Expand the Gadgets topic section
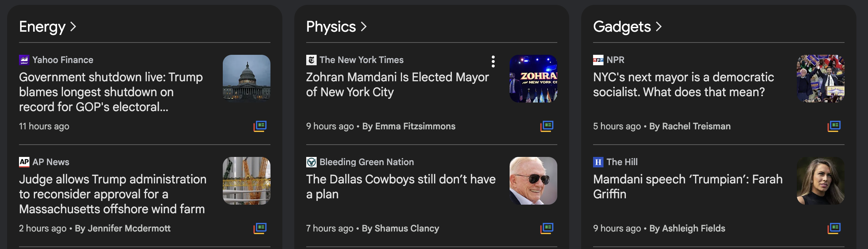 (627, 27)
